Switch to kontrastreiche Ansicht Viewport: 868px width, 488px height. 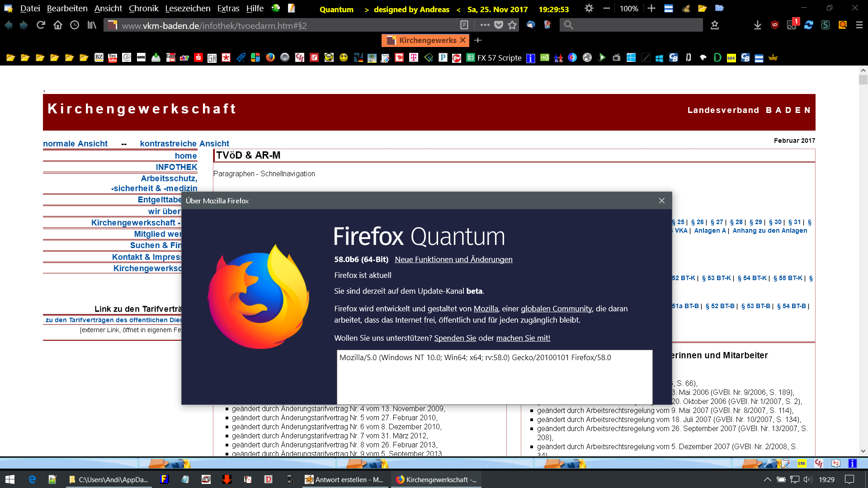(184, 144)
